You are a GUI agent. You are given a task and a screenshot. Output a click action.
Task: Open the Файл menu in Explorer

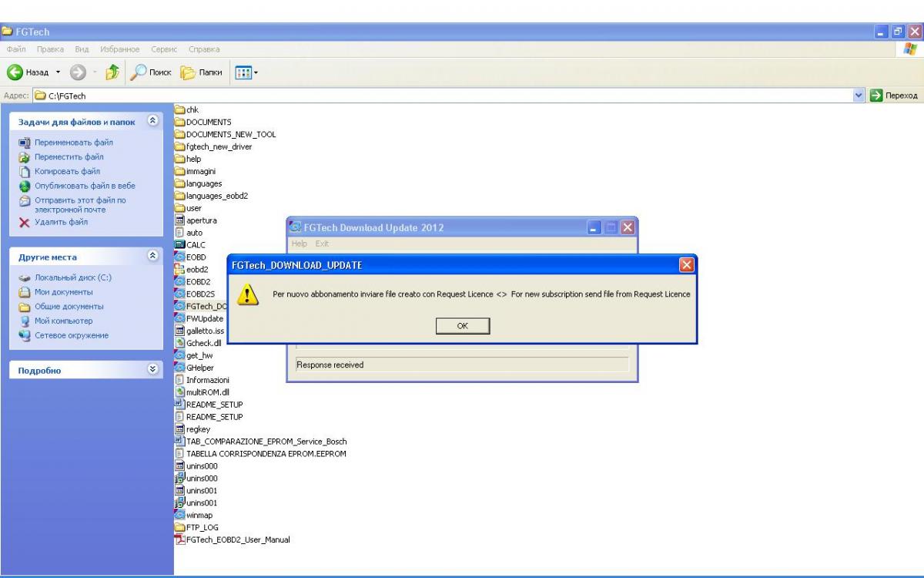(x=17, y=49)
